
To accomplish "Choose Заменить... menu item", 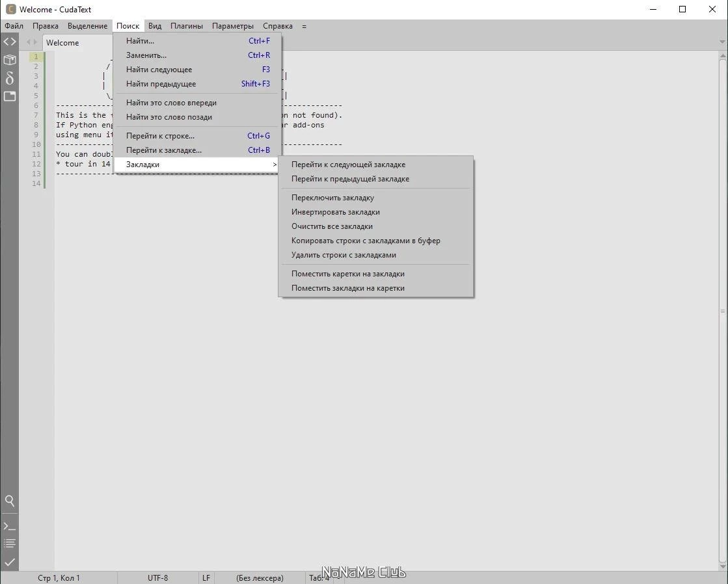I will pyautogui.click(x=197, y=55).
